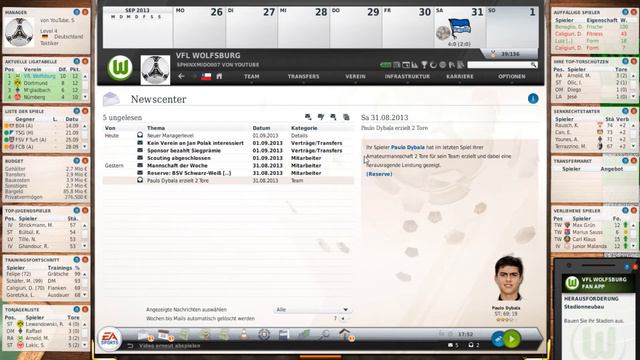Click the EA Sports logo button
Viewport: 640px width, 360px height.
click(x=109, y=338)
